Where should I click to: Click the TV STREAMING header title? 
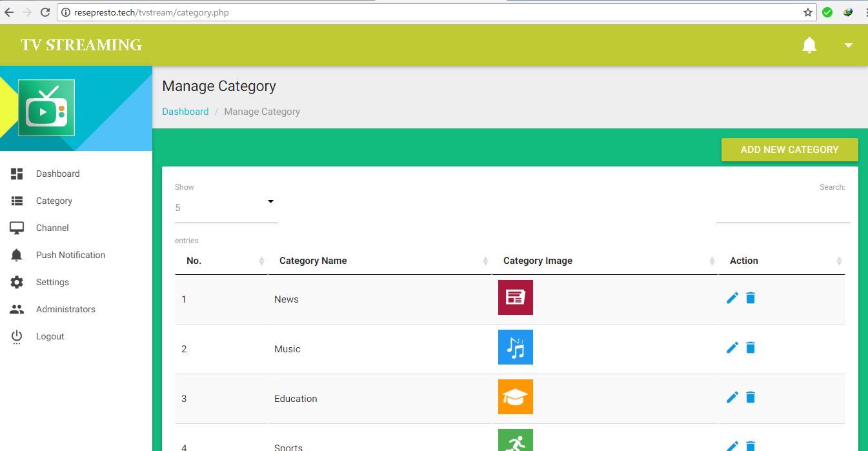click(81, 45)
